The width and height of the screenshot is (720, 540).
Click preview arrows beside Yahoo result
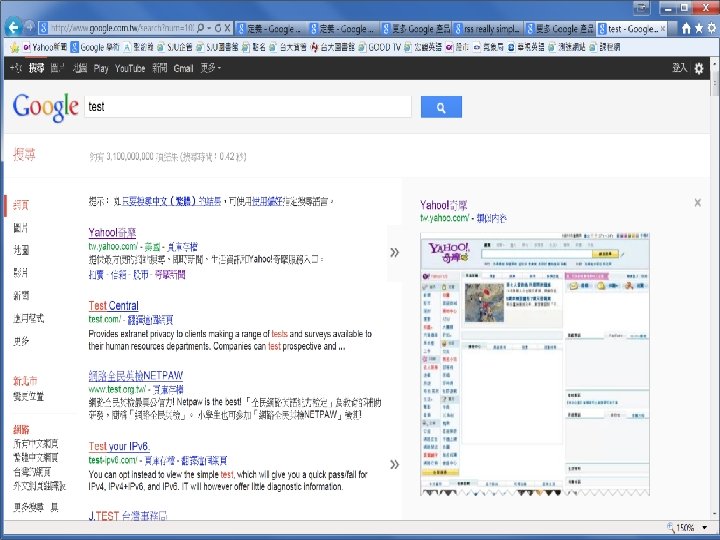(394, 252)
